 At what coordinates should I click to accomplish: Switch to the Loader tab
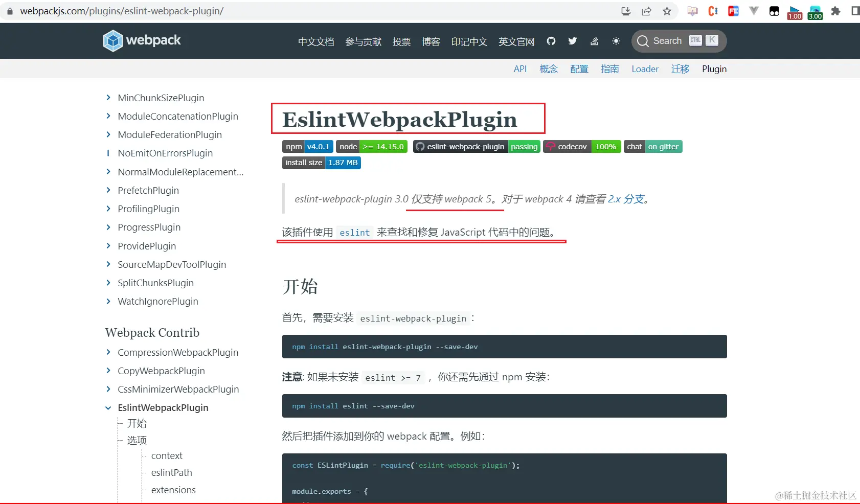[x=645, y=69]
